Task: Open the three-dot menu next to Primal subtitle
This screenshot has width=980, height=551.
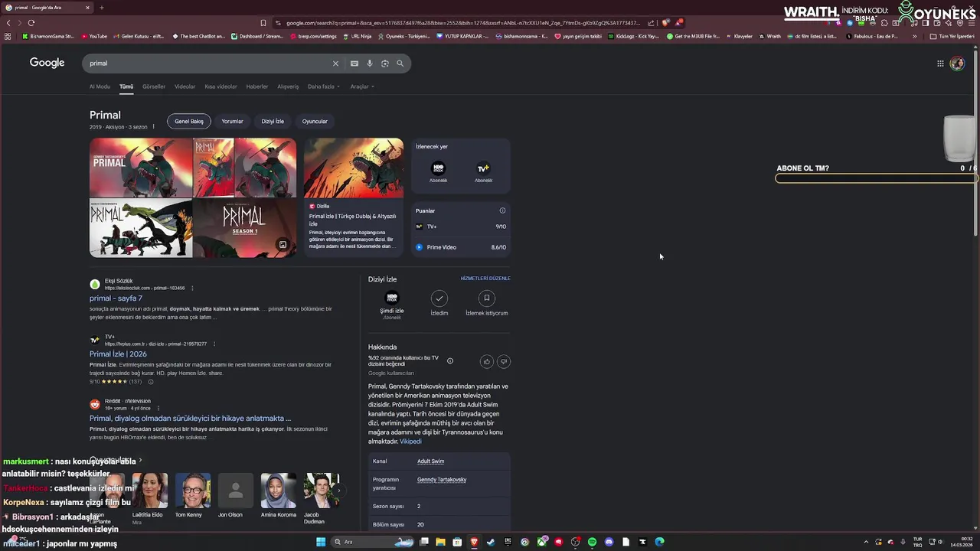Action: (x=153, y=127)
